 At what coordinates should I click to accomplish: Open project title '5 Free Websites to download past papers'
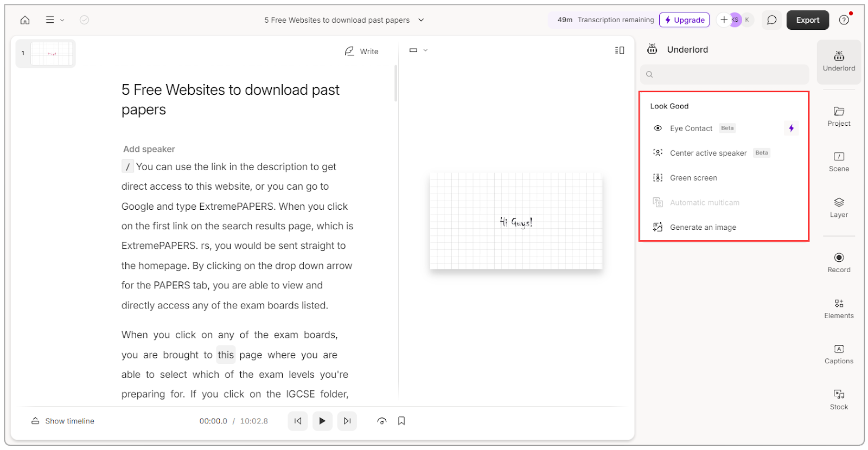point(337,20)
